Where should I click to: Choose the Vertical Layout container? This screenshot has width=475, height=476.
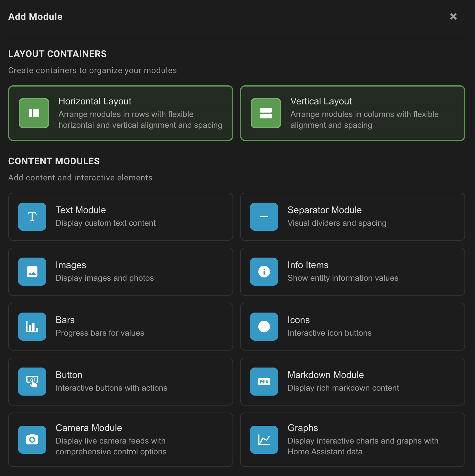click(x=352, y=113)
